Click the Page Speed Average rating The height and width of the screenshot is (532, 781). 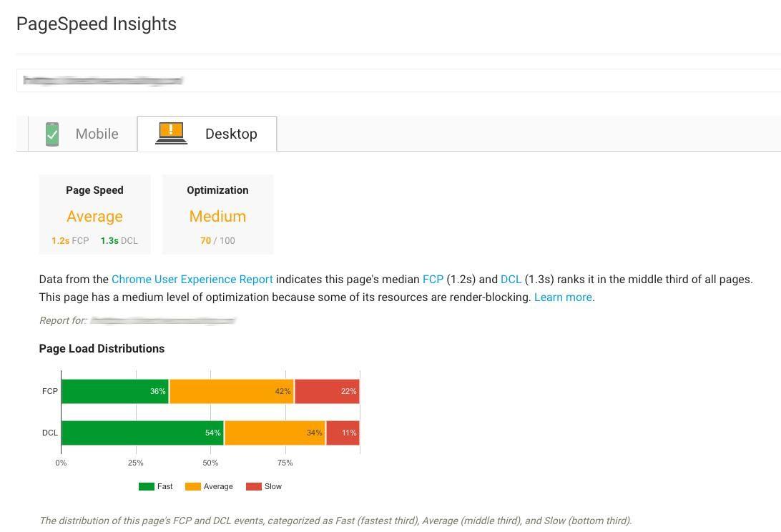(x=94, y=216)
